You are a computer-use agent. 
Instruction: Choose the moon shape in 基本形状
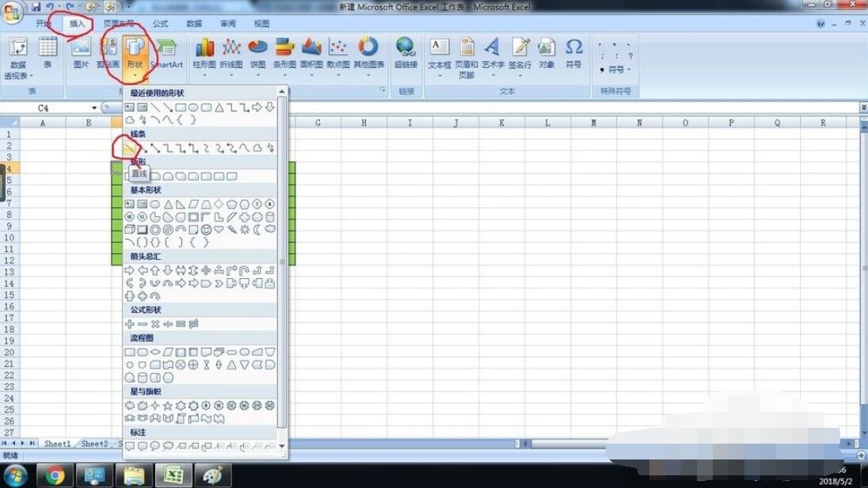pos(257,229)
